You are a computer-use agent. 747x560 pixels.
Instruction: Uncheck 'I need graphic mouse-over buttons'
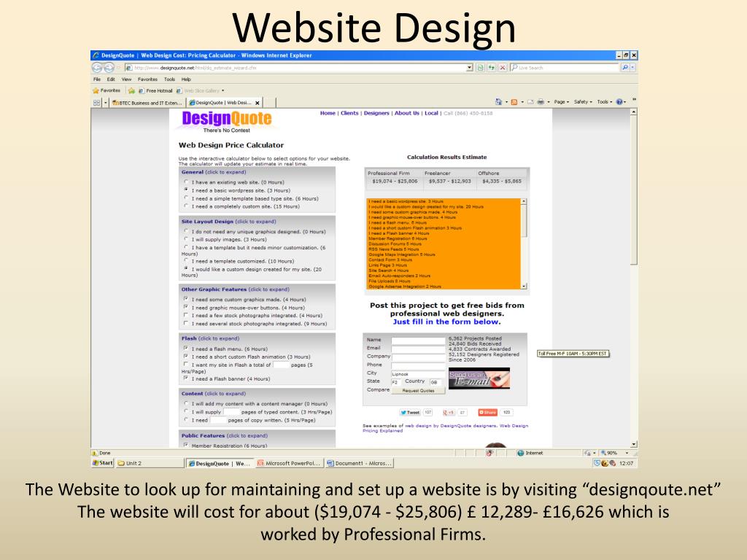[x=186, y=307]
